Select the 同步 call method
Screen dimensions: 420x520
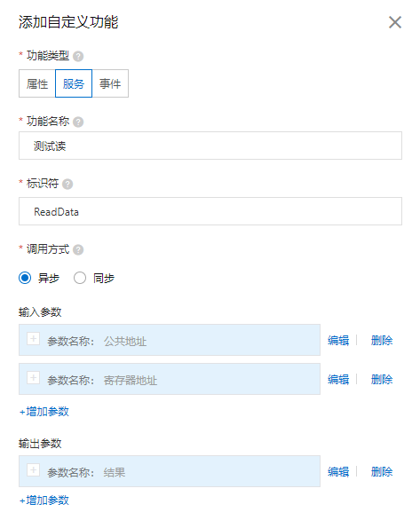click(80, 278)
